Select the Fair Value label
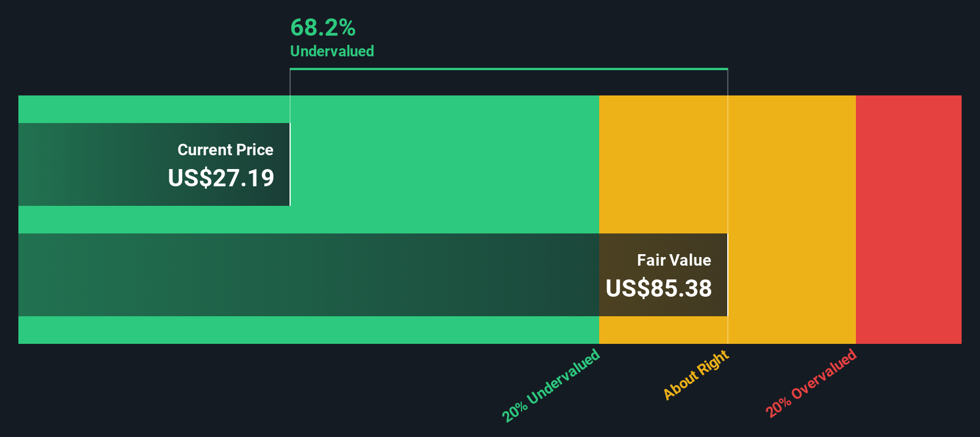This screenshot has height=437, width=980. [674, 260]
